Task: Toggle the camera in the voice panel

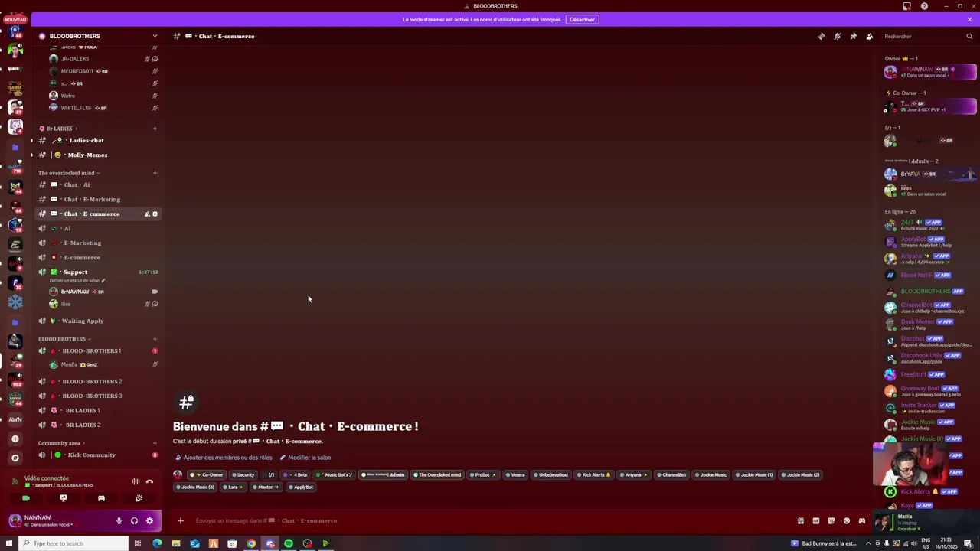Action: [x=26, y=498]
